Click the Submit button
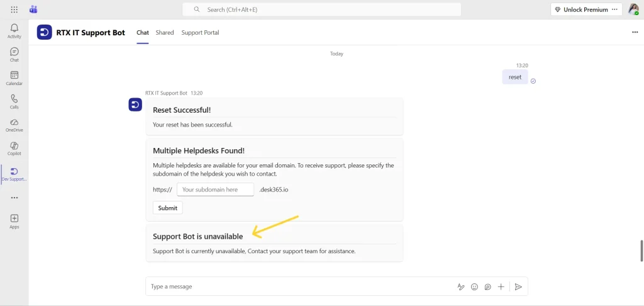This screenshot has width=644, height=306. pyautogui.click(x=168, y=208)
